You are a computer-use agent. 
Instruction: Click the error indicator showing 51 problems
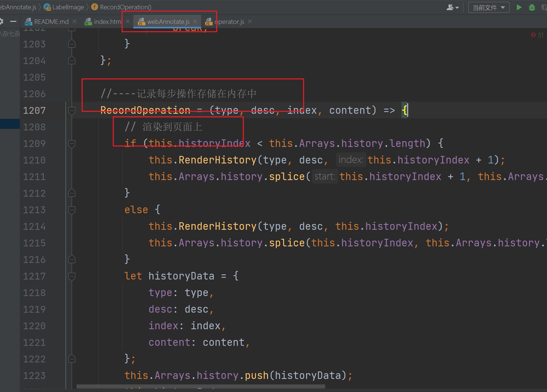coord(537,35)
